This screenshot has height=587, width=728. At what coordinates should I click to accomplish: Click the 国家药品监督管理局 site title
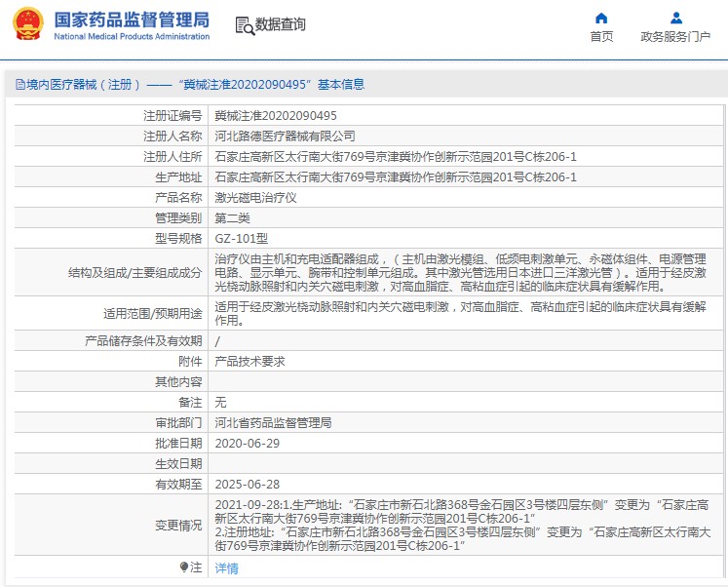[x=132, y=19]
